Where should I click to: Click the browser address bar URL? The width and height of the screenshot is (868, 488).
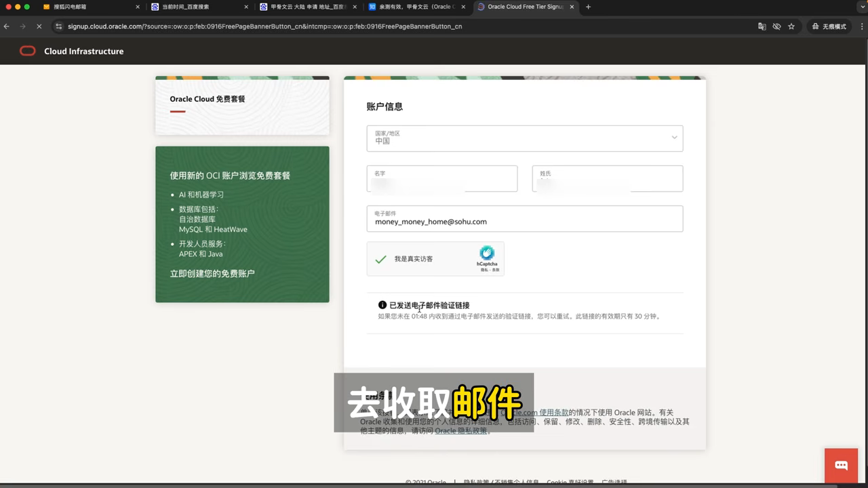pos(264,26)
